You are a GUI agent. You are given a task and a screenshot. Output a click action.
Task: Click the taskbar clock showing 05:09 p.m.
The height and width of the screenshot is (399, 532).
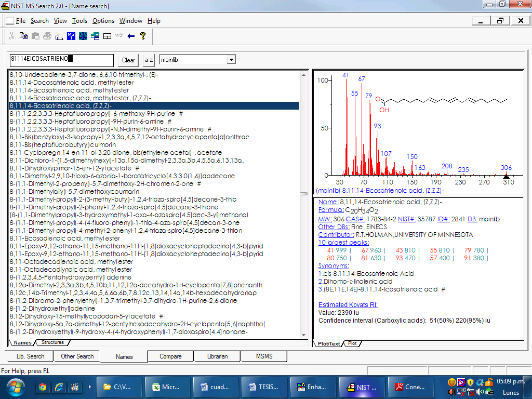511,381
